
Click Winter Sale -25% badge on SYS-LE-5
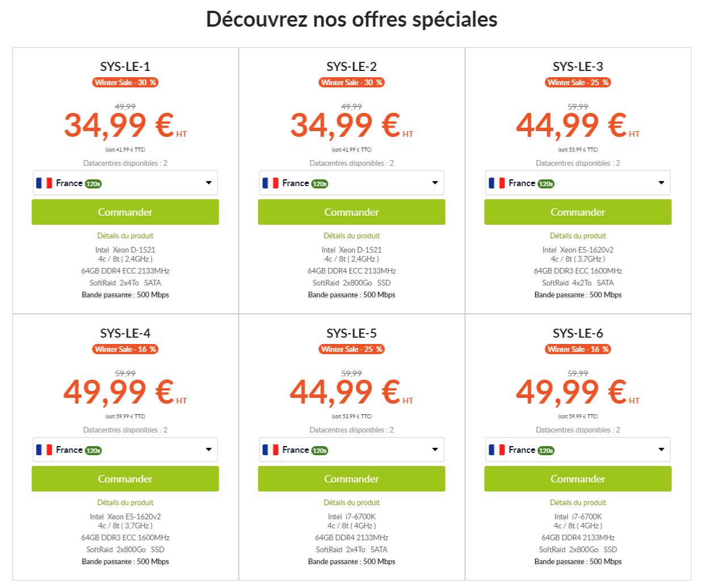[x=351, y=349]
